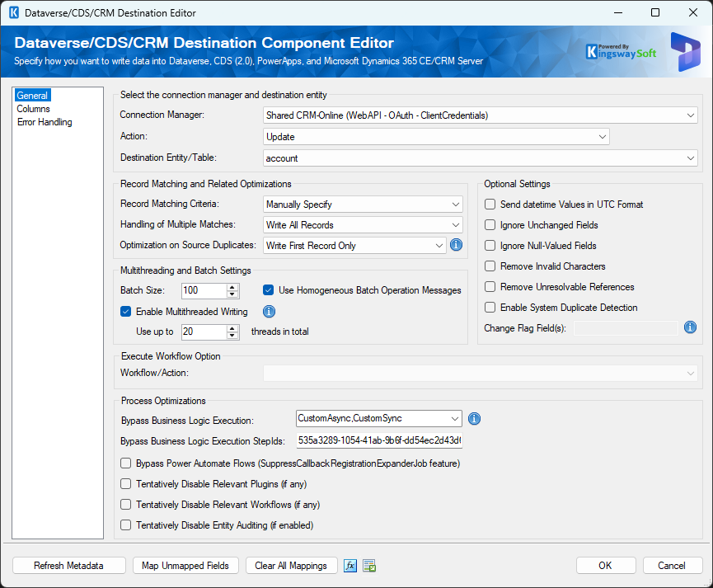Image resolution: width=713 pixels, height=588 pixels.
Task: Click the info icon beside Bypass Business Logic Execution
Action: coord(474,418)
